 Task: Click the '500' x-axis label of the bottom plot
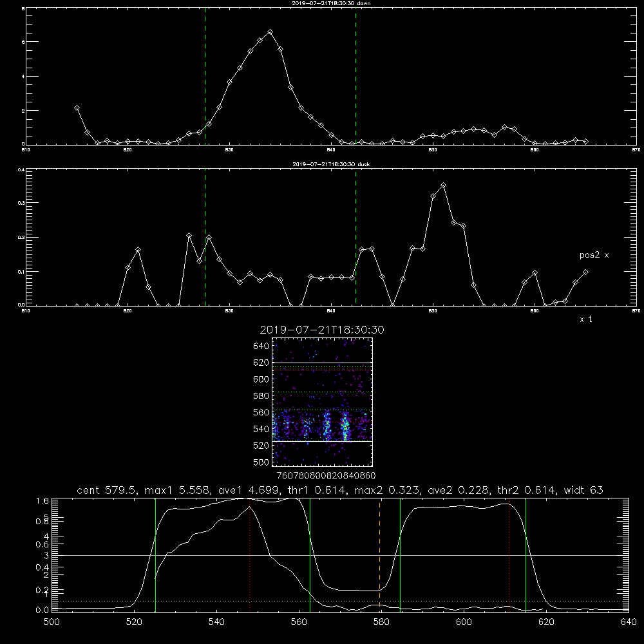point(52,622)
